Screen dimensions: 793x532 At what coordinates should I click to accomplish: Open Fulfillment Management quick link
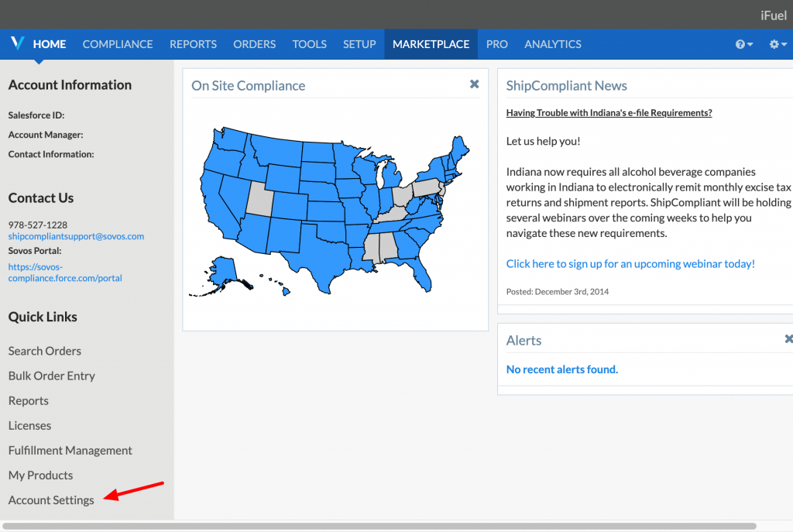[70, 450]
